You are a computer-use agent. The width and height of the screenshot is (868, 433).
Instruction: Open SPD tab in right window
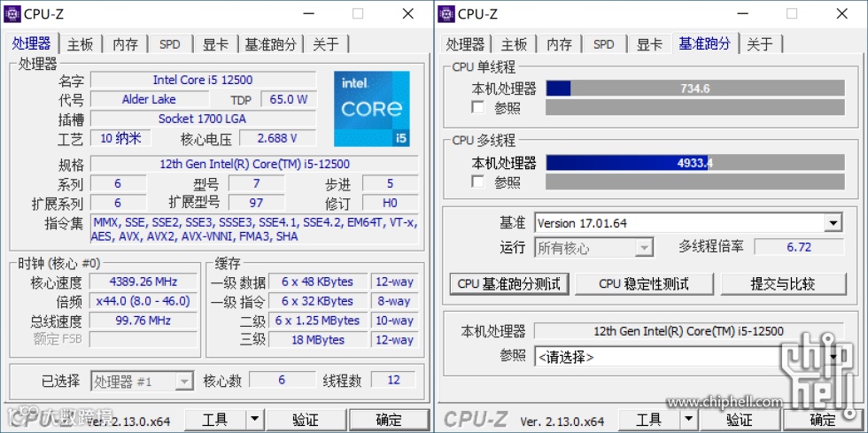tap(604, 44)
